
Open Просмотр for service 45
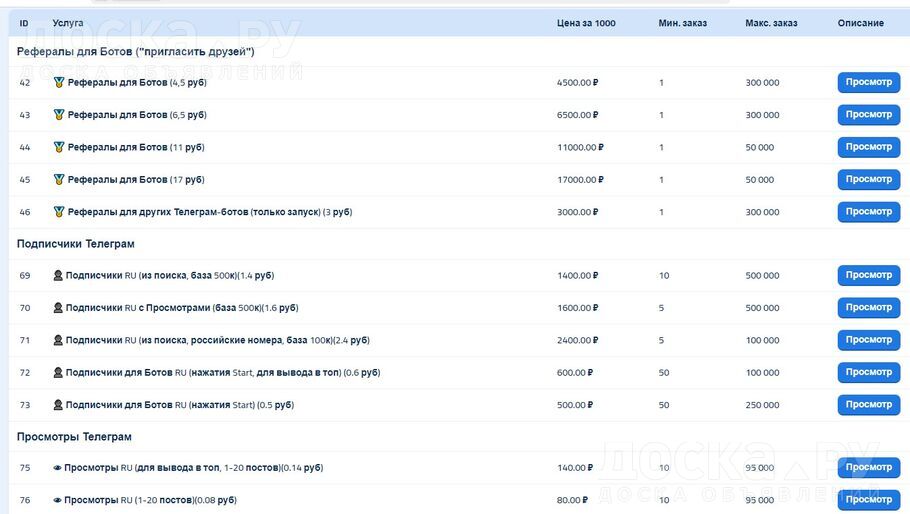pos(869,180)
